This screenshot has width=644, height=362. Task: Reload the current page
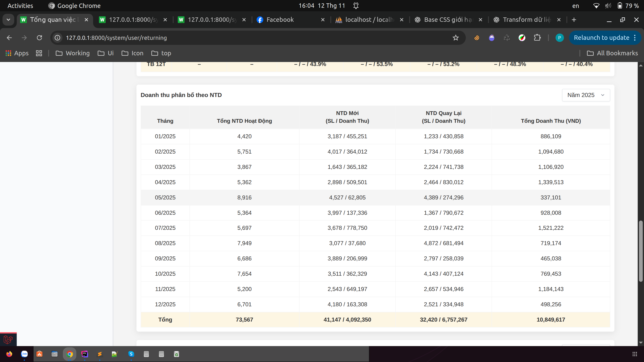click(39, 38)
